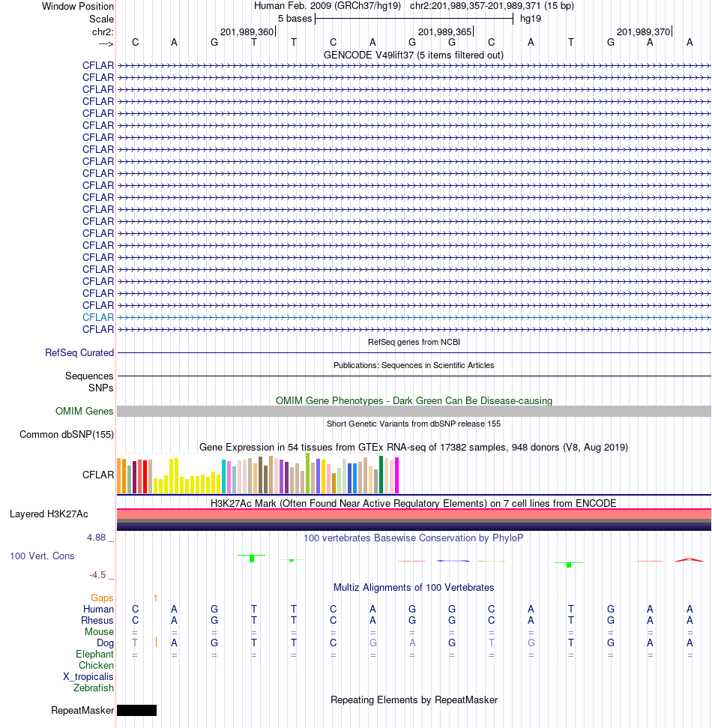The height and width of the screenshot is (728, 712).
Task: Open the RefSeq Curated track label
Action: coord(79,352)
